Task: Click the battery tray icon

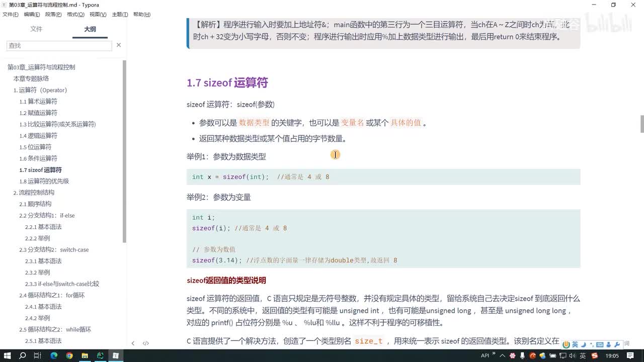Action: (552, 355)
